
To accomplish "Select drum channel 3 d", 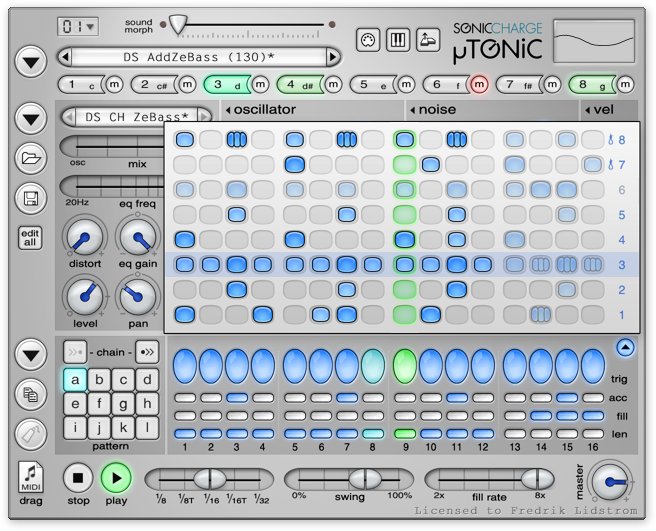I will [225, 85].
